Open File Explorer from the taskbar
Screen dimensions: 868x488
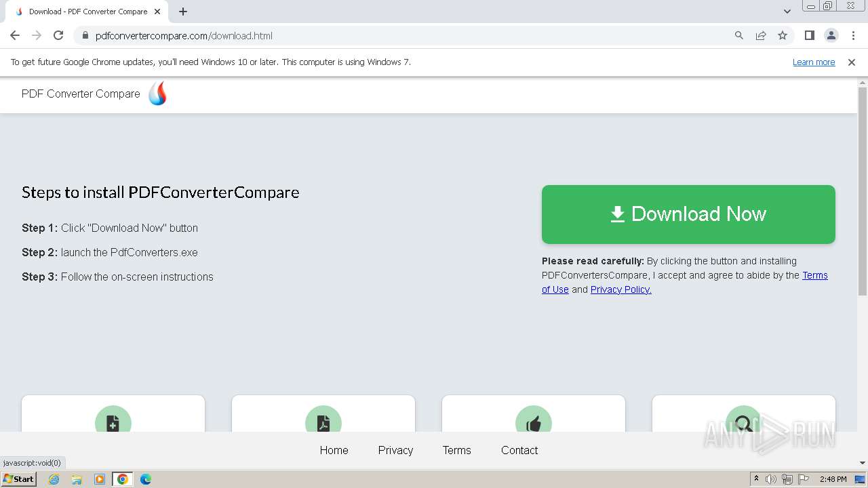coord(77,479)
